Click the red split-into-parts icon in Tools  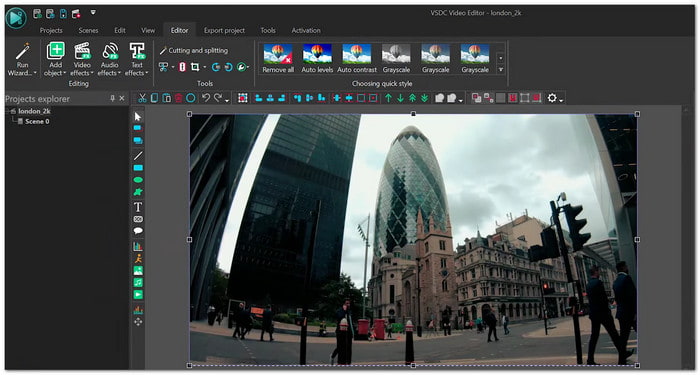(182, 67)
